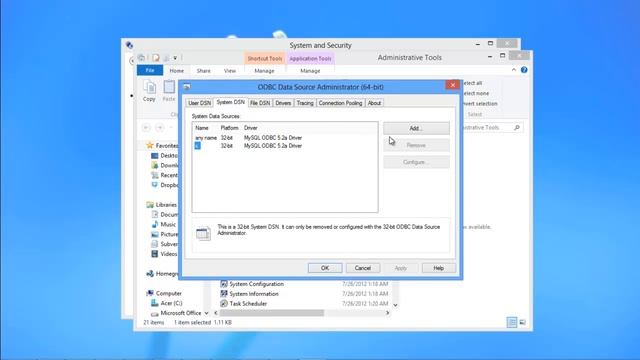This screenshot has height=360, width=640.
Task: Click the horizontal scrollbar right arrow
Action: [x=387, y=313]
